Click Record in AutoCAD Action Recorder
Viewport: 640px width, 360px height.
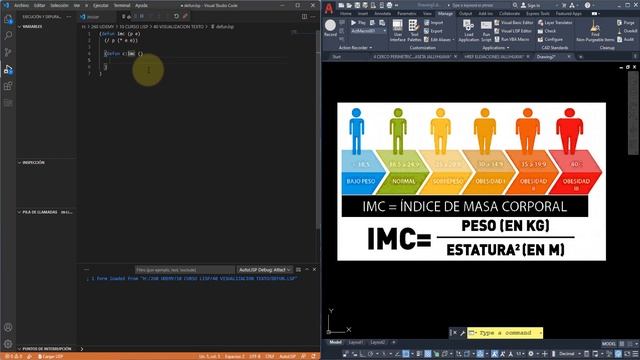330,28
